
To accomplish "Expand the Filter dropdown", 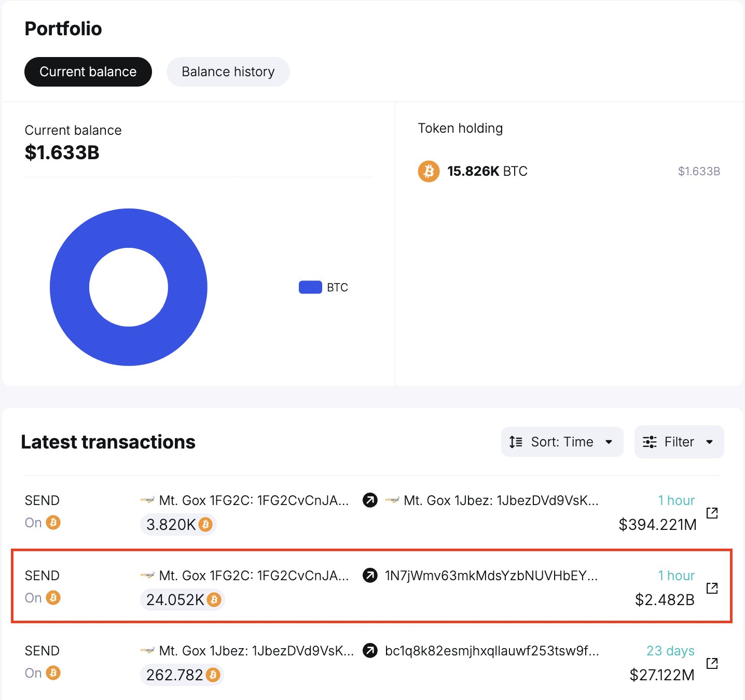I will click(679, 442).
